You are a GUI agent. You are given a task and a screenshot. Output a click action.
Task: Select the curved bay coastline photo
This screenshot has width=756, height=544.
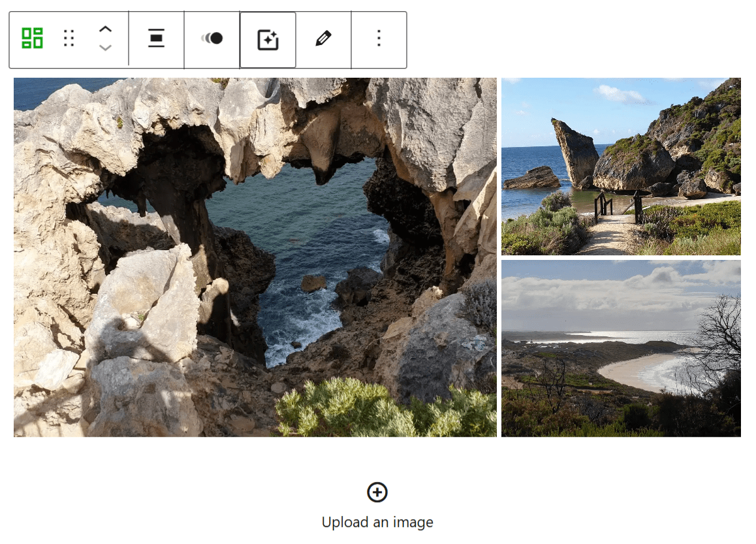(621, 349)
